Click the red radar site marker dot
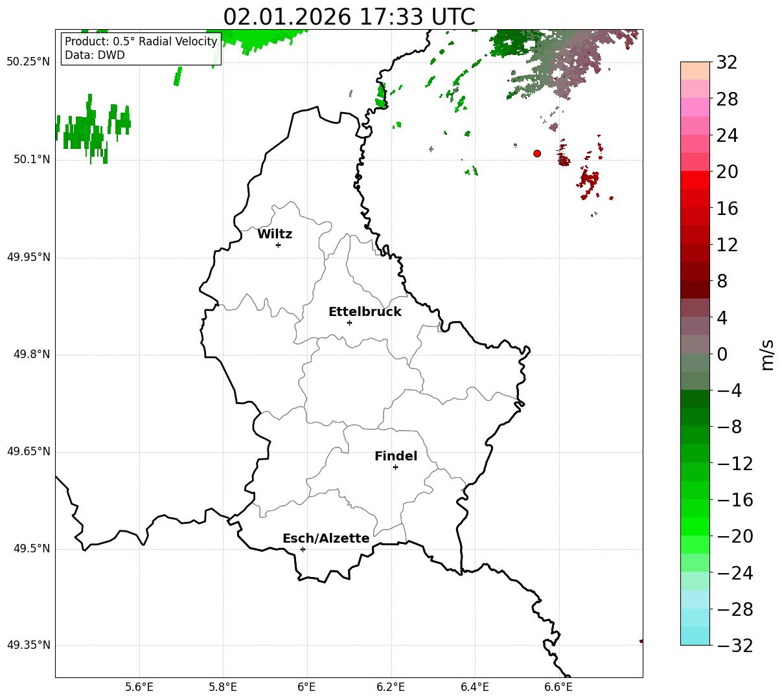Viewport: 782px width, 700px height. point(537,153)
